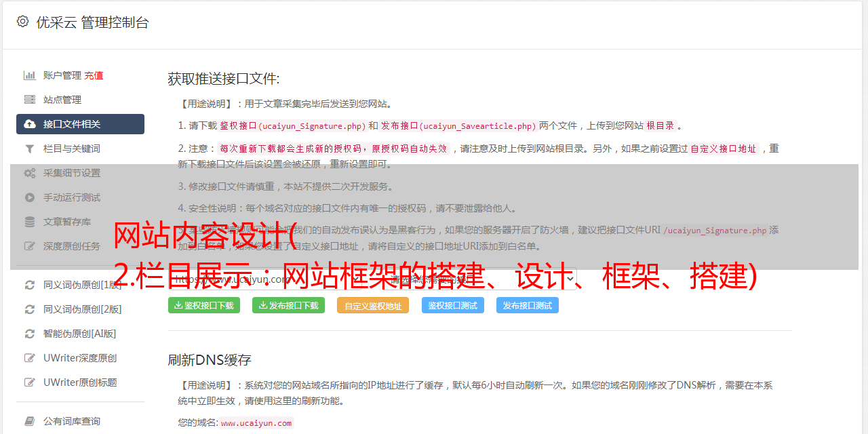Image resolution: width=868 pixels, height=434 pixels.
Task: Click the www.ucaiyun.com domain text
Action: click(x=256, y=423)
